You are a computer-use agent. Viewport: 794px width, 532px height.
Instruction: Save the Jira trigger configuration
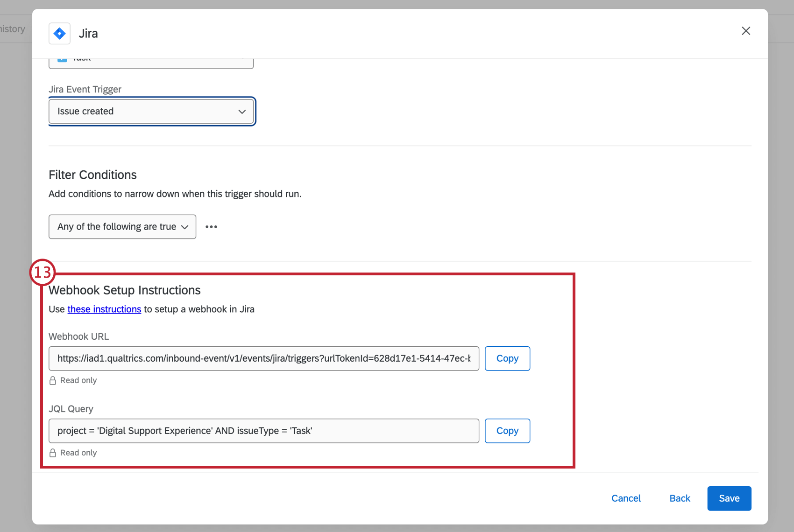[729, 498]
